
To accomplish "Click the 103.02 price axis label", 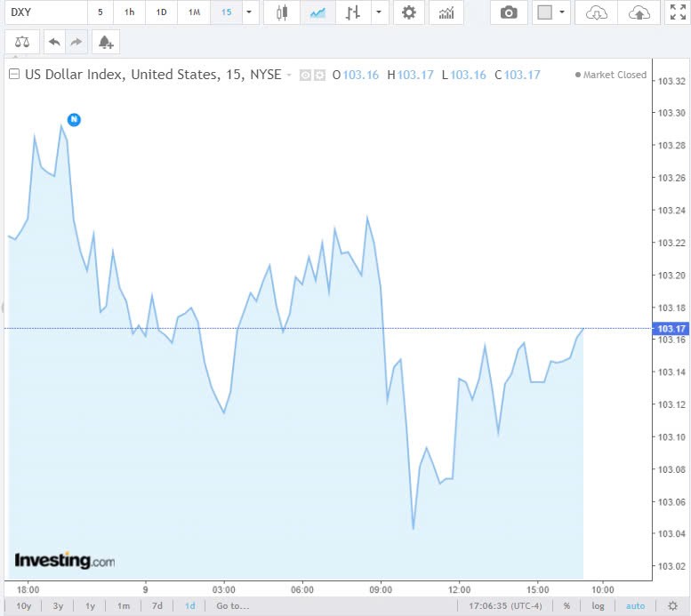I will [671, 566].
